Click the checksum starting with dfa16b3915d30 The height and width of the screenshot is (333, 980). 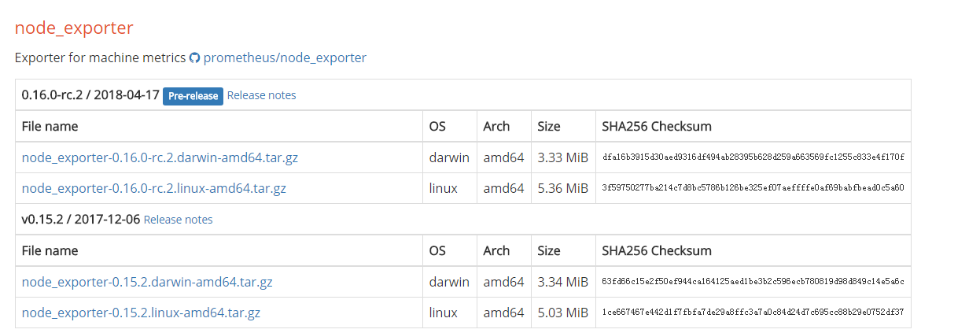tap(753, 157)
